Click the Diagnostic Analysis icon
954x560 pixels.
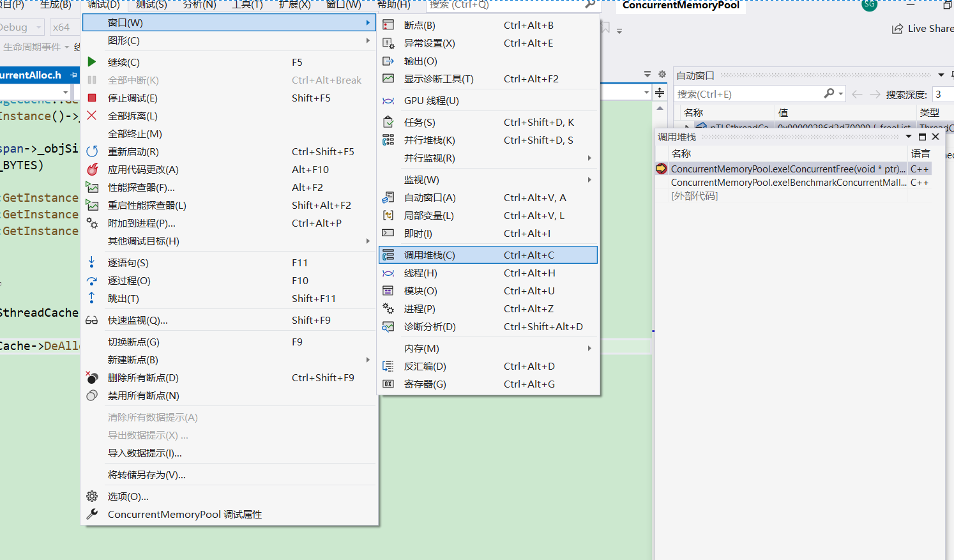point(388,326)
